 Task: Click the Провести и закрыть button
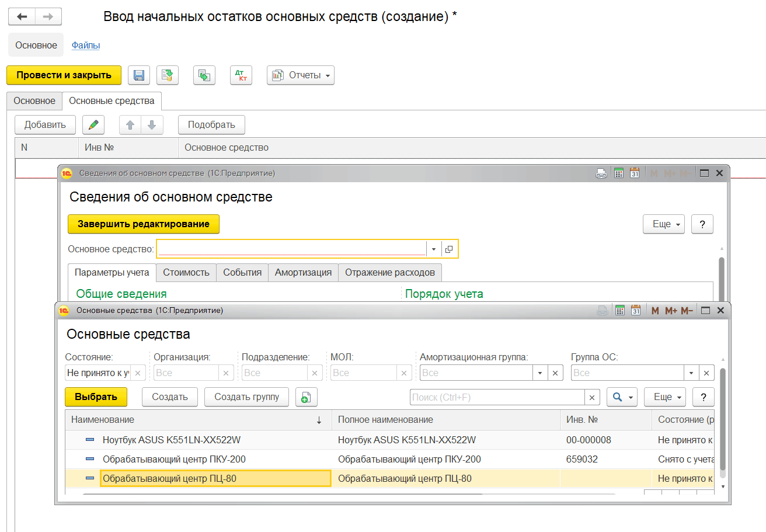[64, 75]
